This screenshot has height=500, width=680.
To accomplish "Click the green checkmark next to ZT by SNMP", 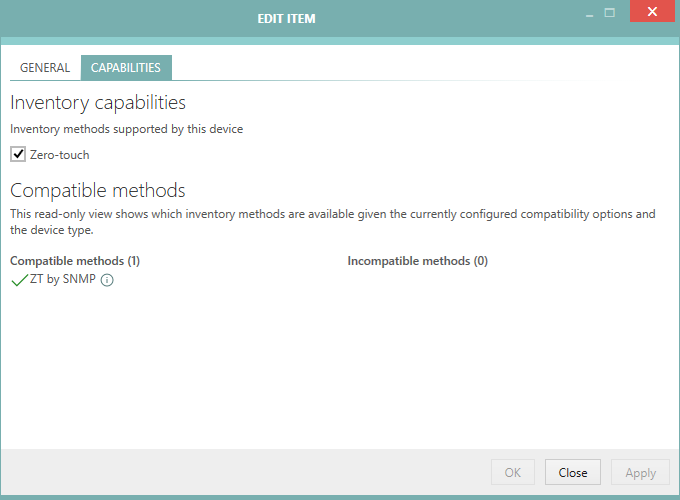I will [x=19, y=280].
